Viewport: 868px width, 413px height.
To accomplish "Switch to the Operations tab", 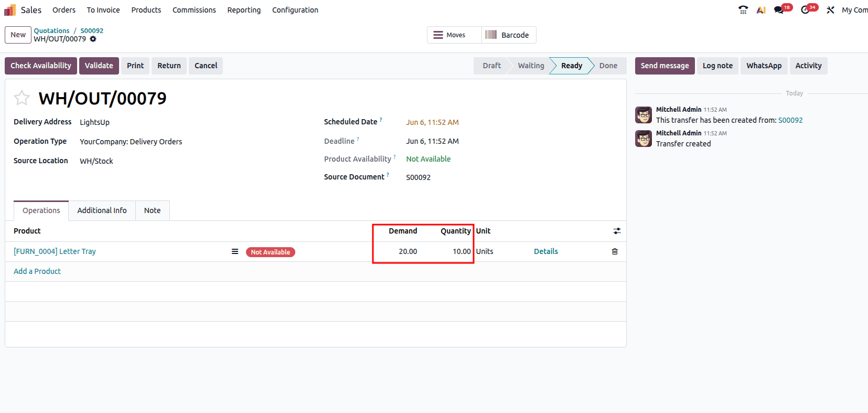I will (x=41, y=210).
